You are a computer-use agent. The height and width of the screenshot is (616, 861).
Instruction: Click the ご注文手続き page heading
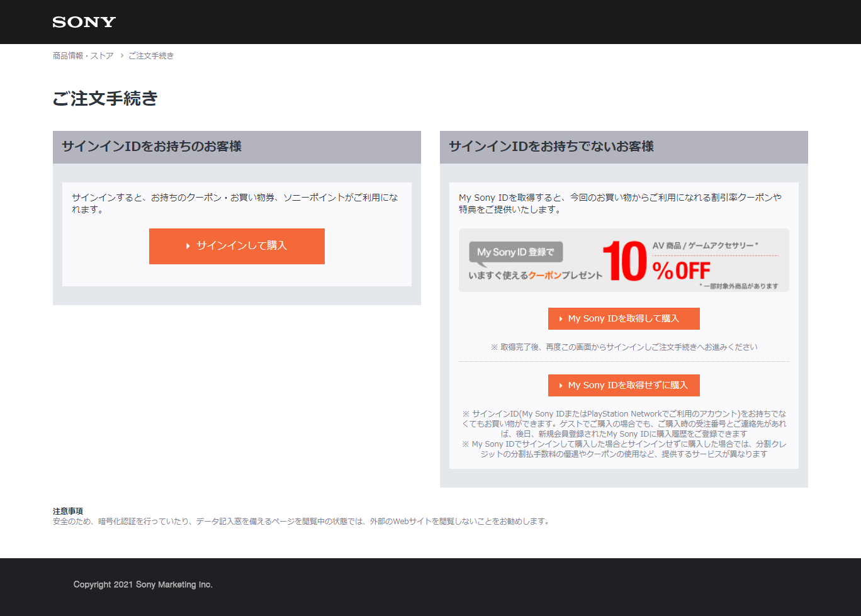tap(105, 99)
